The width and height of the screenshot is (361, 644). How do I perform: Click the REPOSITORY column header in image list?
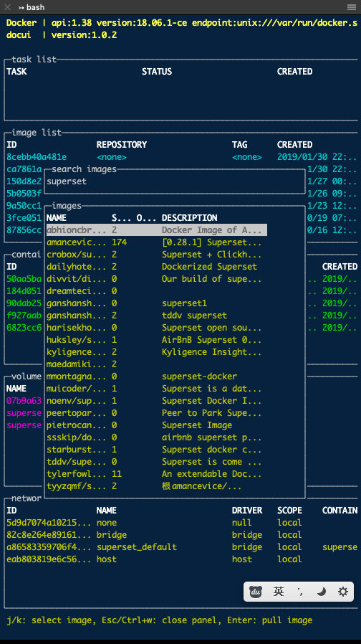click(122, 145)
